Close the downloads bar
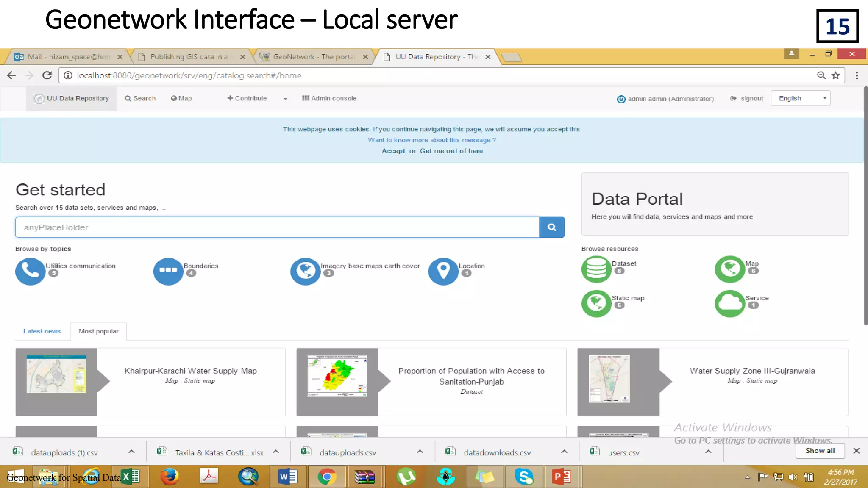 point(857,451)
